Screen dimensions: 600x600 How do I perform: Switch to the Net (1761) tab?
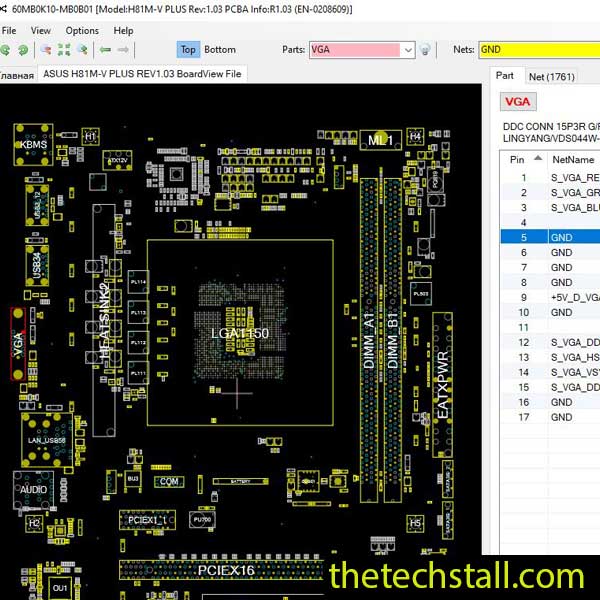pos(551,76)
